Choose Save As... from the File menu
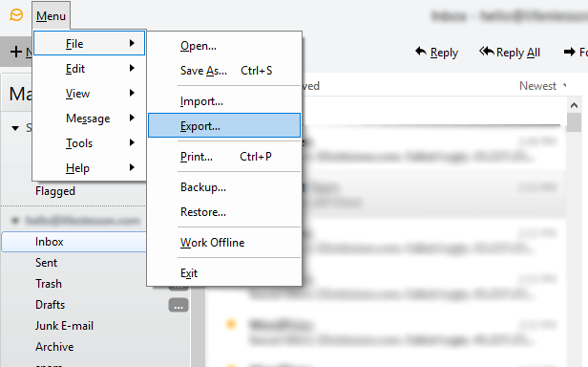 point(224,71)
